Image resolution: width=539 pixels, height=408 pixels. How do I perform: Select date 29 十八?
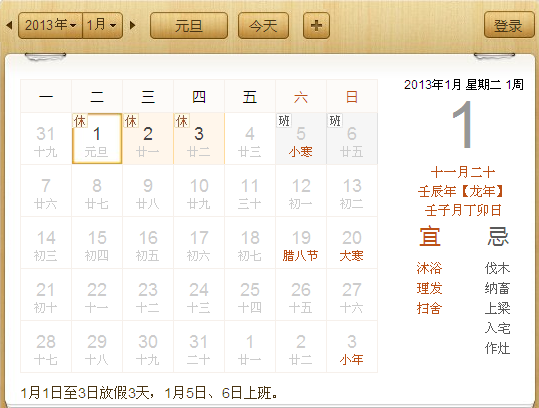coord(97,347)
